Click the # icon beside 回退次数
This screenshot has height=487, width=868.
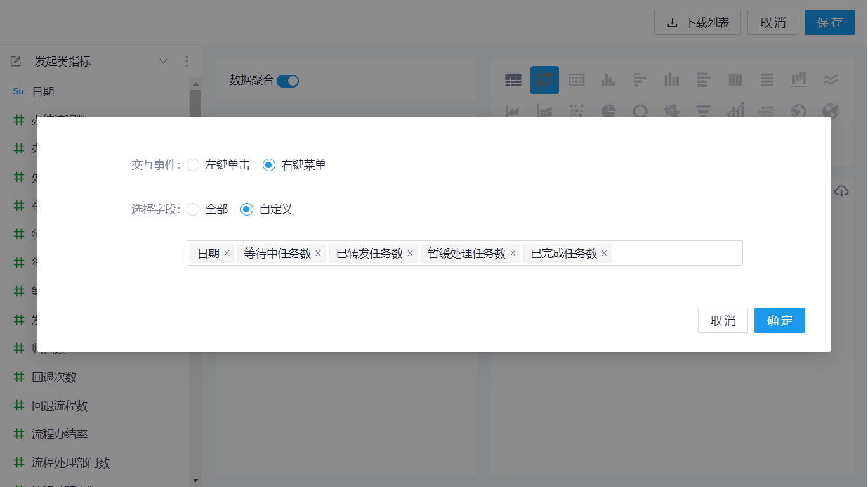(x=19, y=377)
